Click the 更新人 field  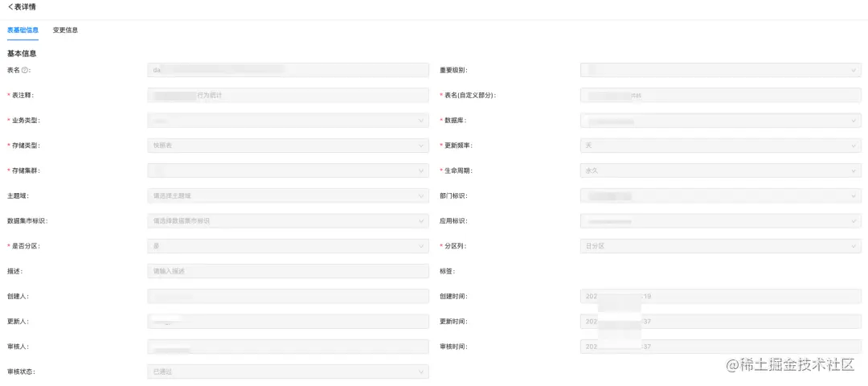pos(288,321)
